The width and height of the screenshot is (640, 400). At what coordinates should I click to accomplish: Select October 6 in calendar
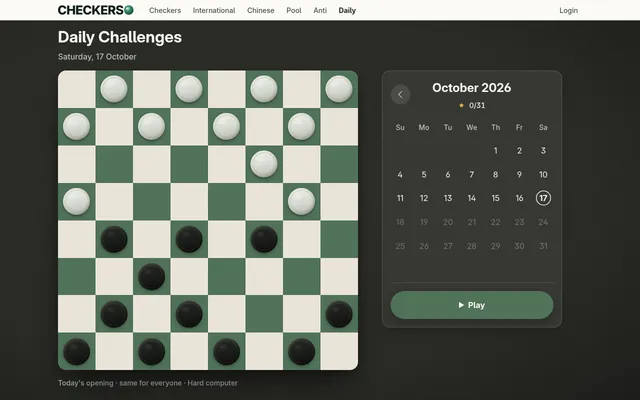click(x=448, y=175)
